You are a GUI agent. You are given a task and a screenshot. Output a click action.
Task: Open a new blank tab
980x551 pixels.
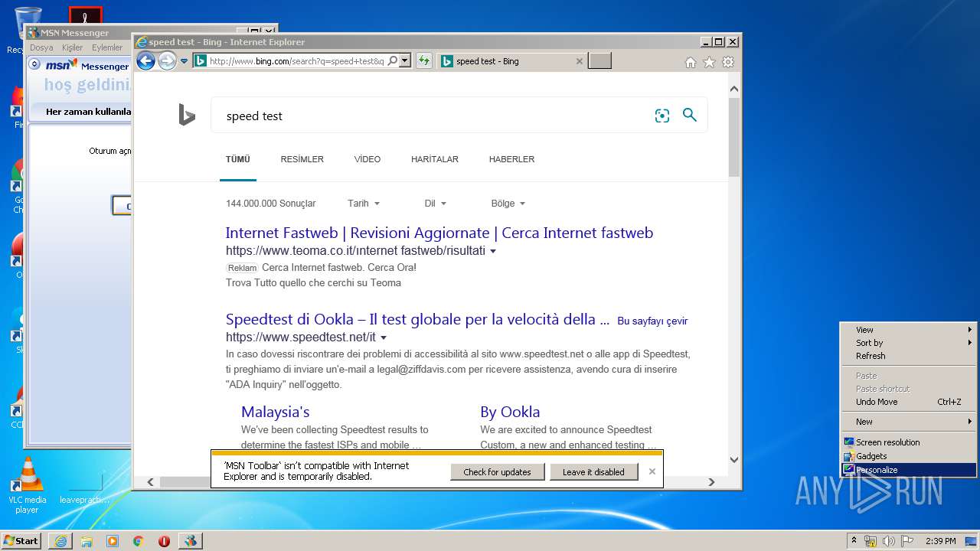tap(599, 61)
